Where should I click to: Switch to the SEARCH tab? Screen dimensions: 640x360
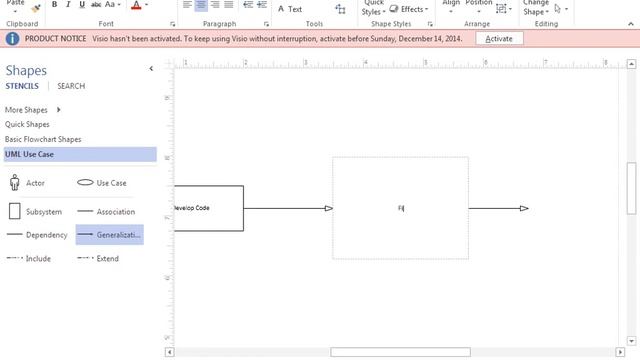tap(71, 86)
